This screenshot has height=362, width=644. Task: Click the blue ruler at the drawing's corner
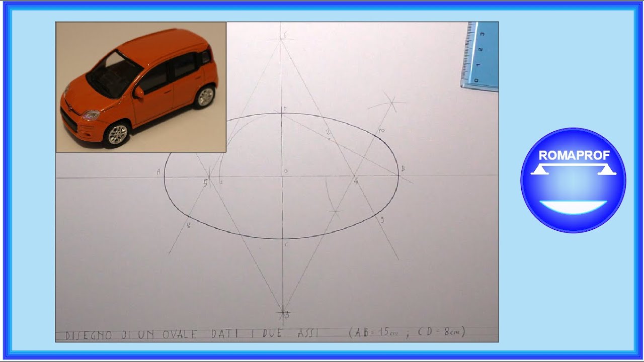pyautogui.click(x=480, y=56)
